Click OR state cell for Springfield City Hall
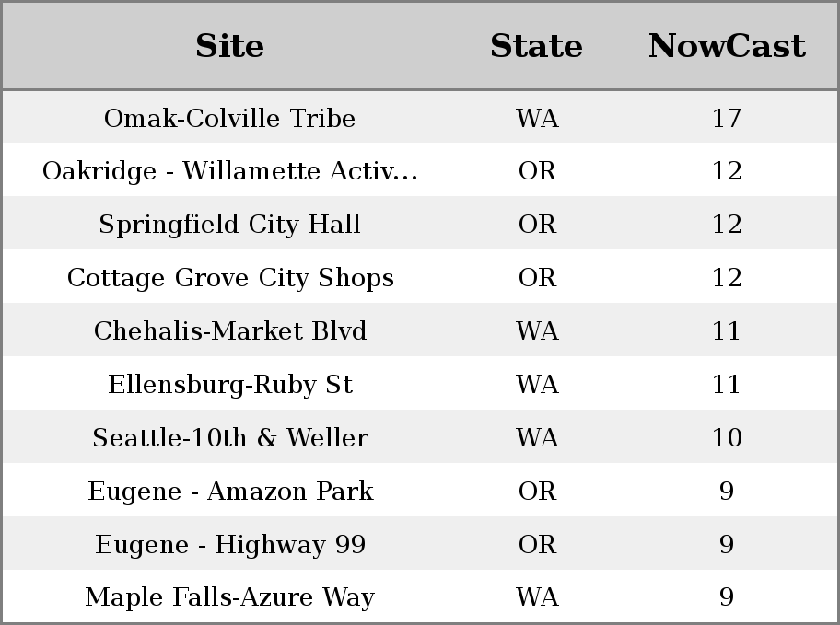Image resolution: width=840 pixels, height=625 pixels. pos(536,225)
